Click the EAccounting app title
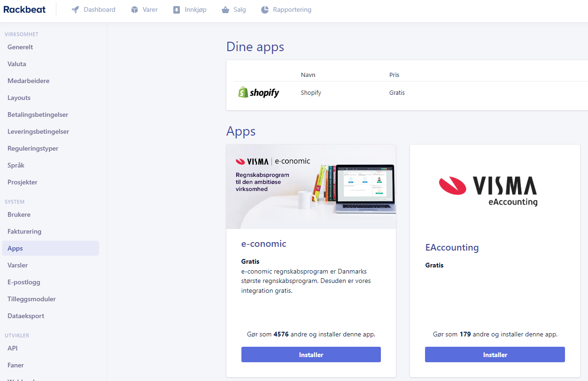The image size is (588, 381). [452, 247]
